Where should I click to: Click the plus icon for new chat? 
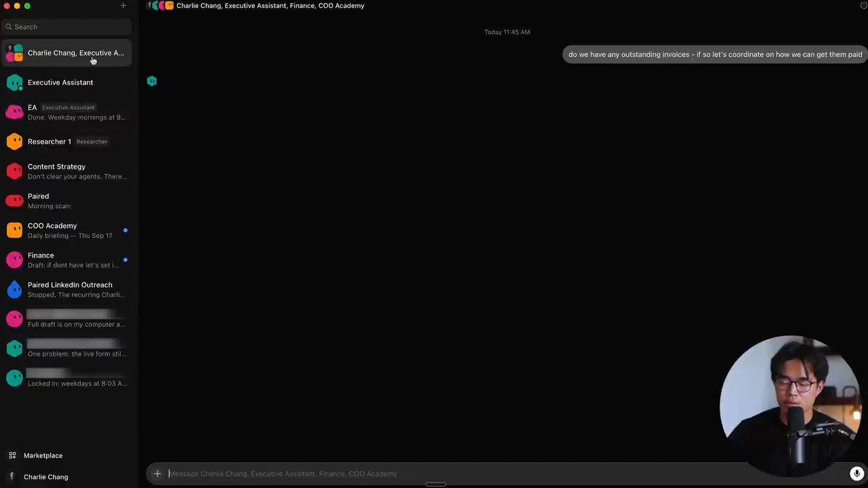(x=123, y=5)
